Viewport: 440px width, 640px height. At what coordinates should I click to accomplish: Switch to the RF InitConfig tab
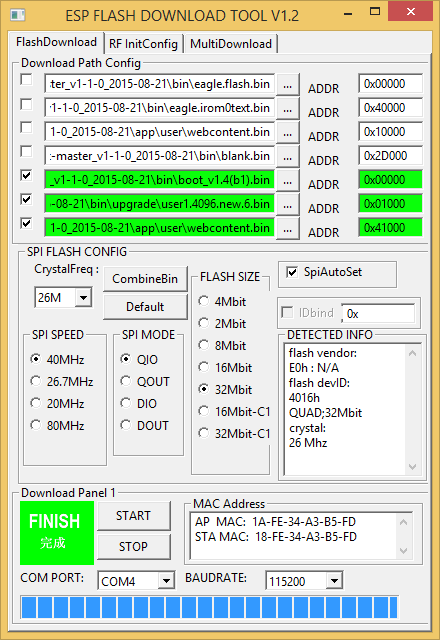[143, 44]
